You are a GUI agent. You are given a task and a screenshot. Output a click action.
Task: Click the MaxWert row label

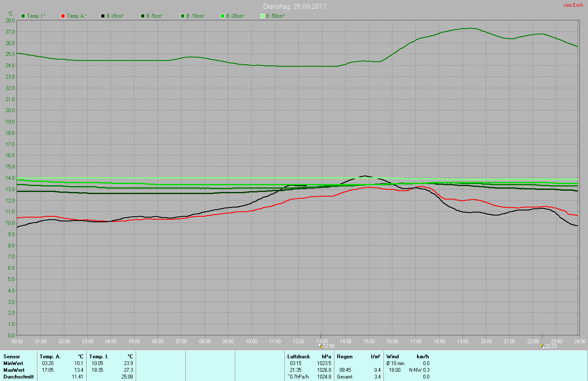click(x=14, y=370)
